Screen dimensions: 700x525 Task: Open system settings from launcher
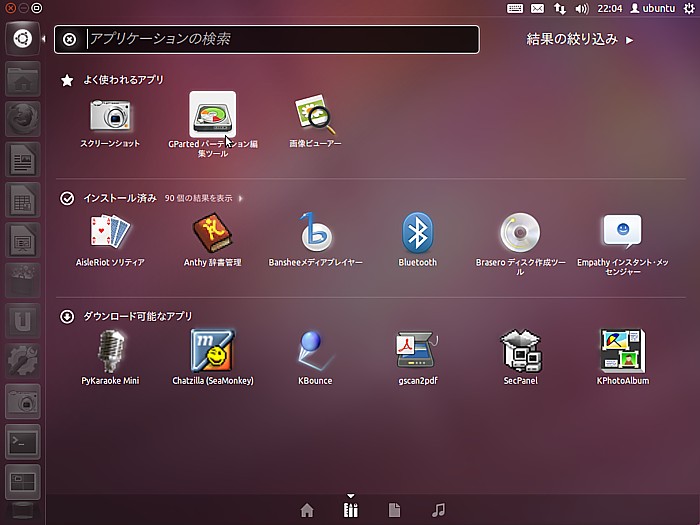tap(23, 361)
